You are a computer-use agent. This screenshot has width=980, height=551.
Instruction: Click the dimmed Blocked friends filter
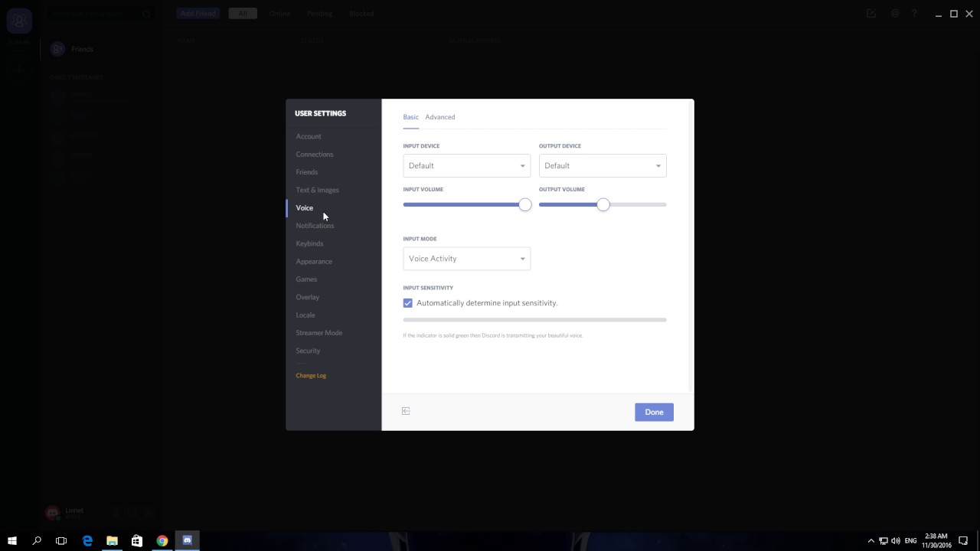point(361,13)
